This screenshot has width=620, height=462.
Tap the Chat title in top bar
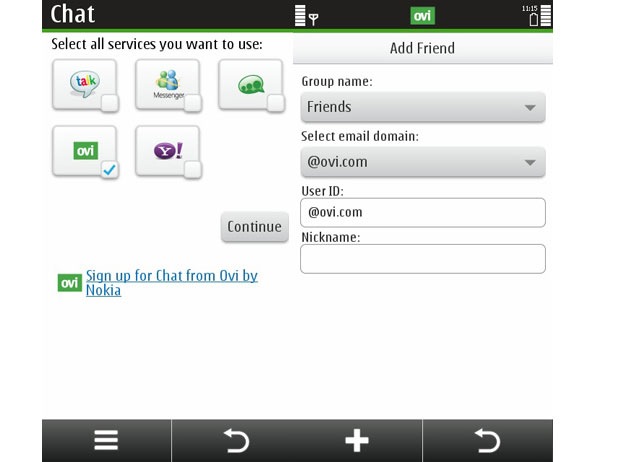coord(73,14)
